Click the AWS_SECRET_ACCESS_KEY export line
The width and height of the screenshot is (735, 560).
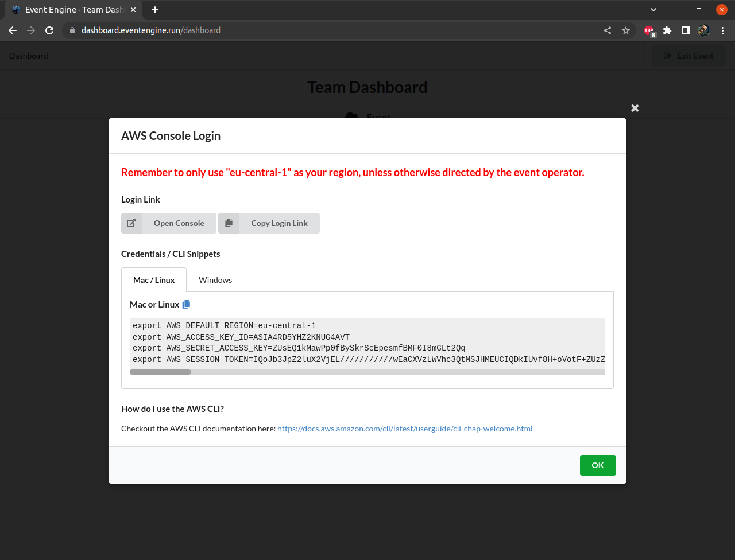pyautogui.click(x=299, y=348)
